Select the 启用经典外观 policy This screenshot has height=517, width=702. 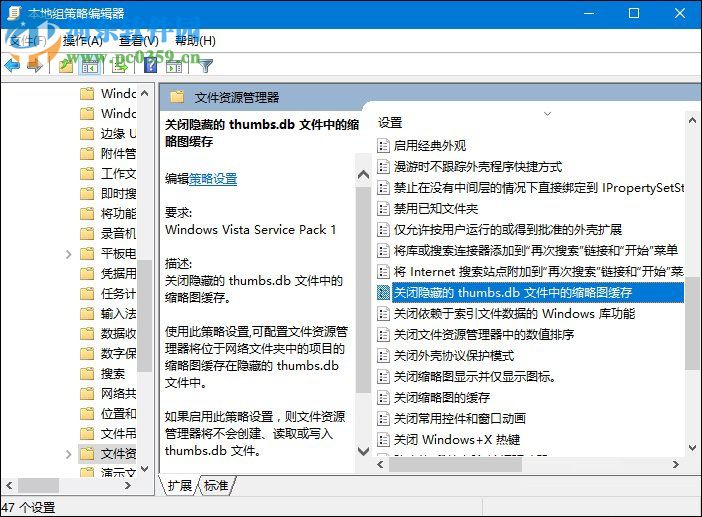[x=430, y=145]
